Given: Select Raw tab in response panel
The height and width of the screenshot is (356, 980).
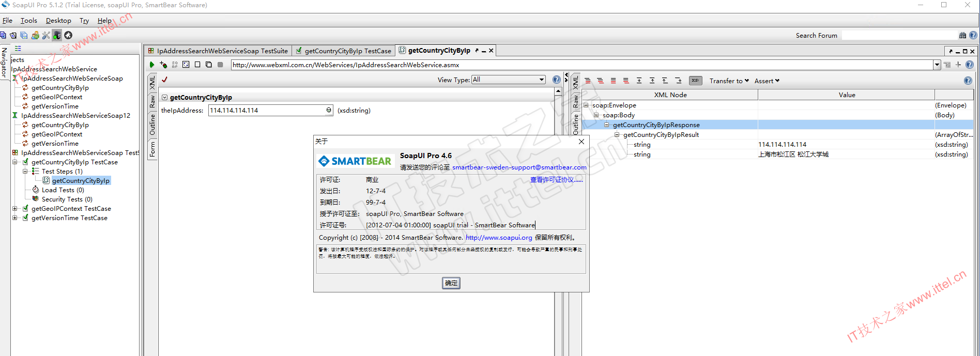Looking at the screenshot, I should [x=576, y=101].
